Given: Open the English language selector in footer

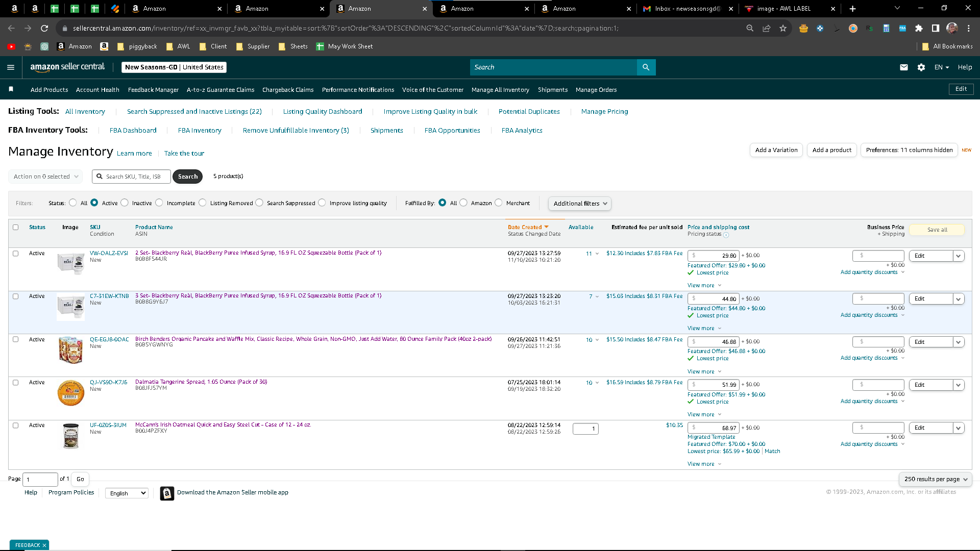Looking at the screenshot, I should pyautogui.click(x=127, y=493).
